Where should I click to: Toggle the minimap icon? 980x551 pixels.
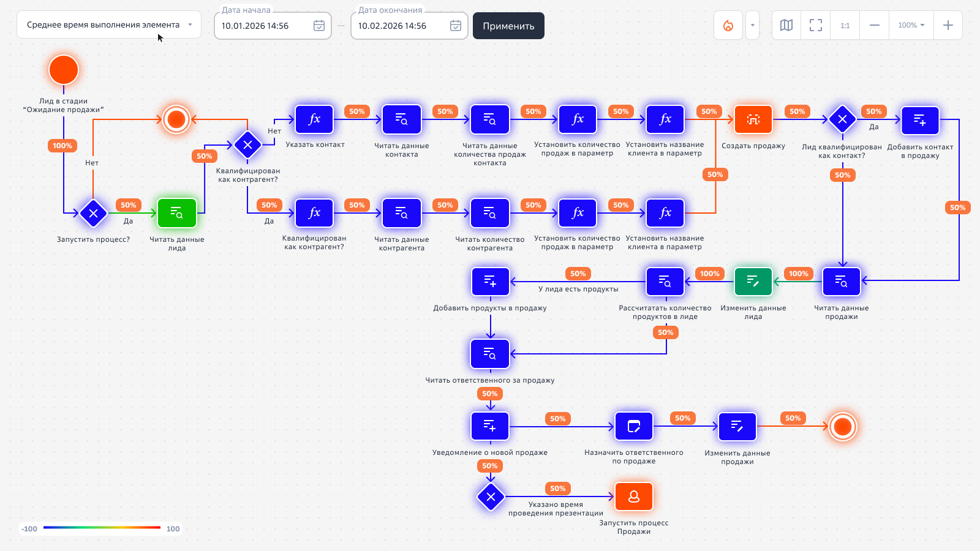[x=786, y=26]
